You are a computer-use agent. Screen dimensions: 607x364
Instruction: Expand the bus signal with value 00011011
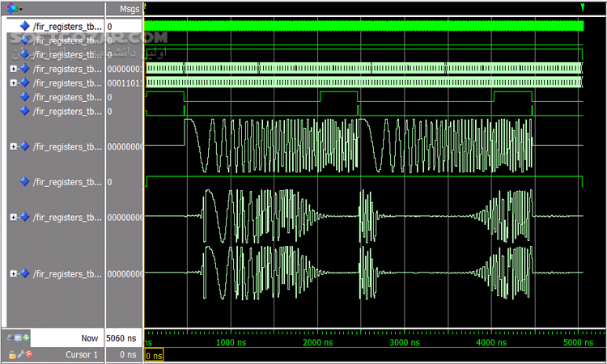13,83
